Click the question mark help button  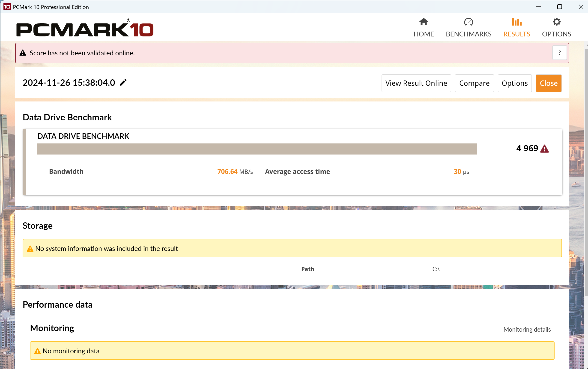tap(559, 53)
